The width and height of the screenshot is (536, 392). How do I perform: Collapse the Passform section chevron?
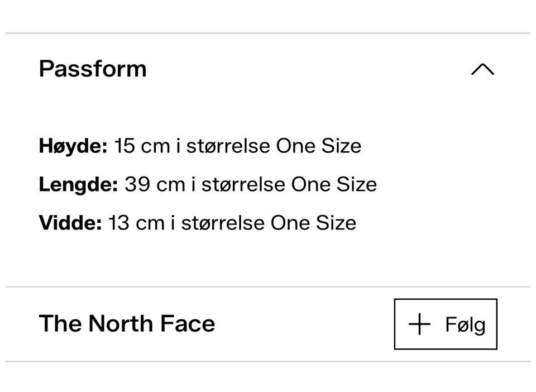click(x=482, y=69)
